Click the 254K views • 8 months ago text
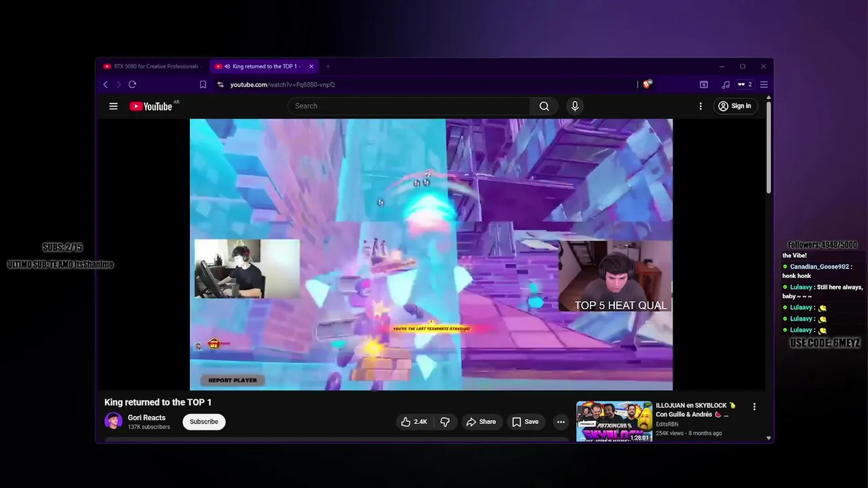 click(x=688, y=433)
